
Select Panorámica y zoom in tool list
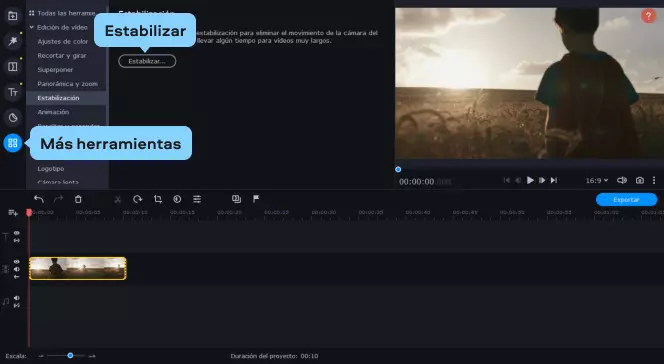click(67, 84)
